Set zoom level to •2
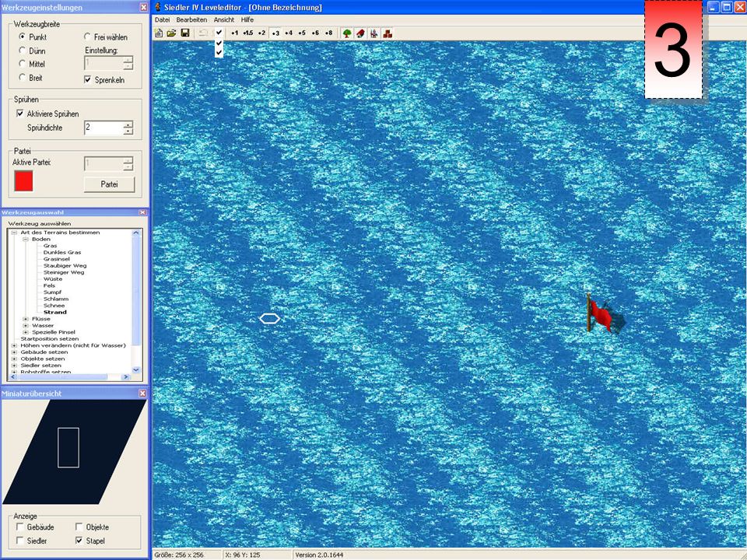 (261, 33)
